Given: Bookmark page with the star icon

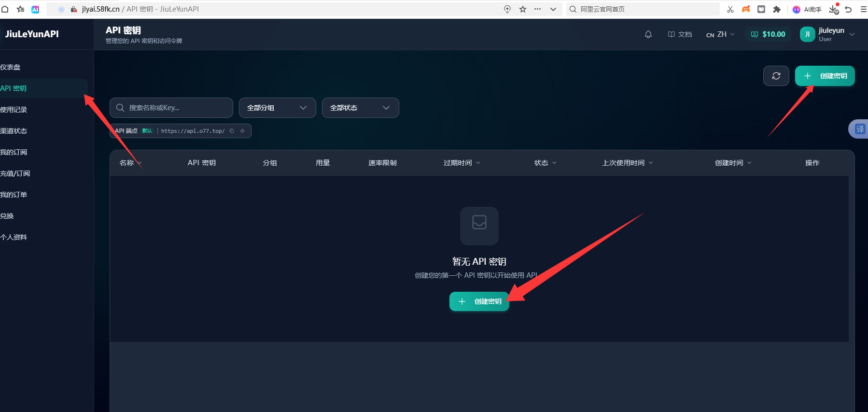Looking at the screenshot, I should (x=523, y=9).
